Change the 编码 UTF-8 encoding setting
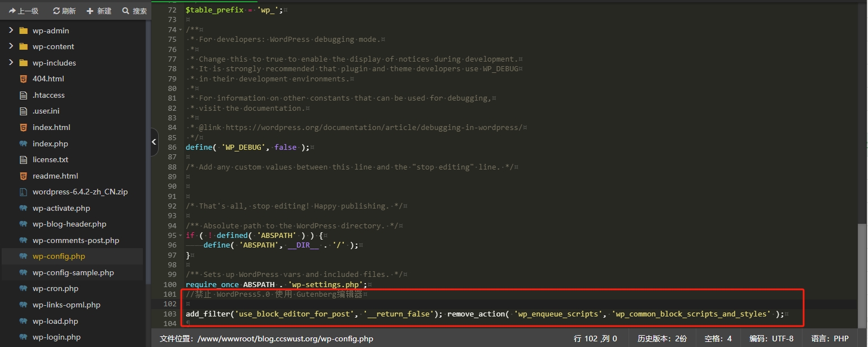 tap(771, 339)
